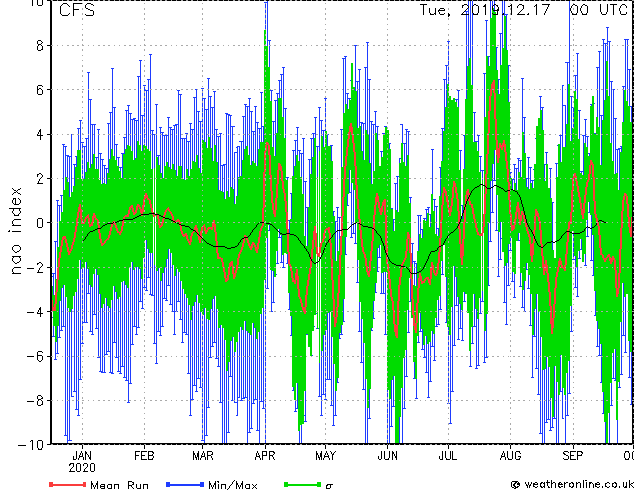Click the 'nao index' axis title
This screenshot has height=490, width=634.
tap(15, 231)
